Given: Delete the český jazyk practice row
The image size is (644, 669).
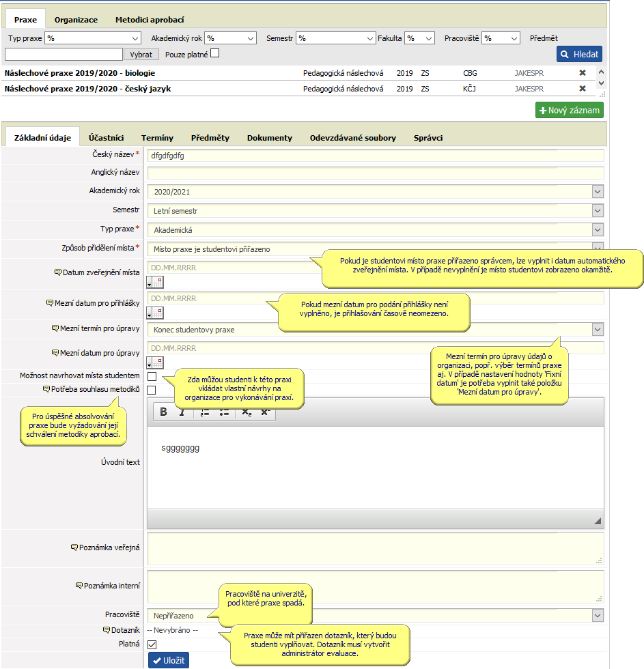Looking at the screenshot, I should click(x=582, y=89).
